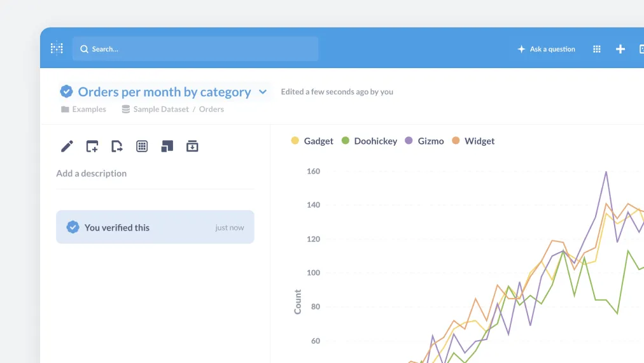This screenshot has height=363, width=644.
Task: Click the grid-shaped dataset icon in the sidebar
Action: click(x=142, y=146)
